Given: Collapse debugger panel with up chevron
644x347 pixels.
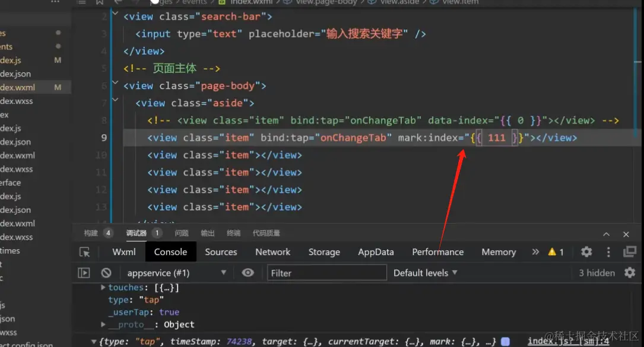Looking at the screenshot, I should (606, 234).
